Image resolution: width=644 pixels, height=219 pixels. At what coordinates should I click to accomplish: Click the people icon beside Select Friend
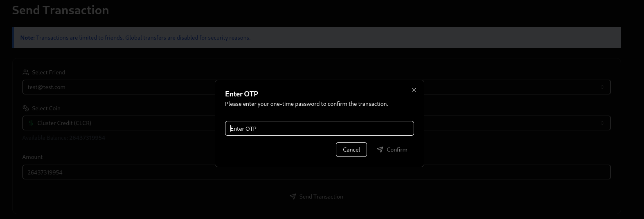click(x=26, y=72)
